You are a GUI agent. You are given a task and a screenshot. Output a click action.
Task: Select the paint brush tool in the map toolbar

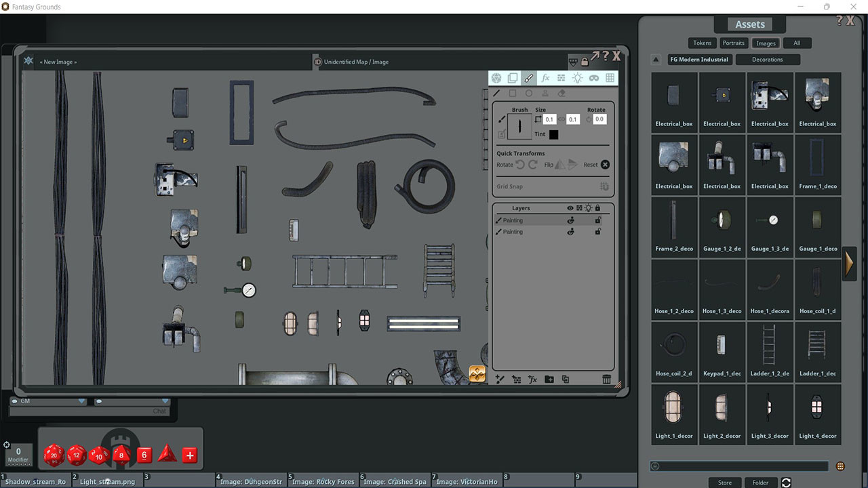[x=529, y=77]
